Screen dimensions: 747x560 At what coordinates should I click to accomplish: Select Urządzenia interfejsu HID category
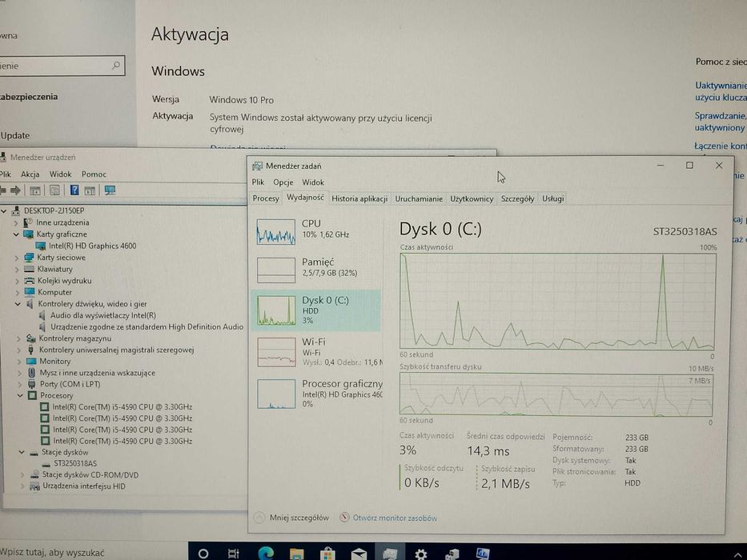84,486
